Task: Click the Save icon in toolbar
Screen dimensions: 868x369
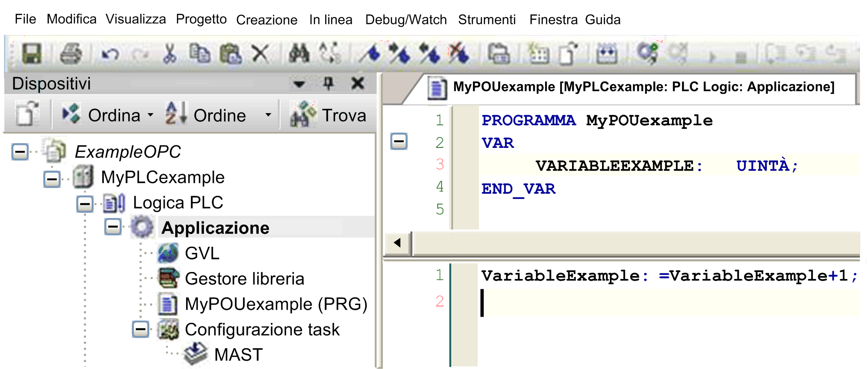Action: click(32, 54)
